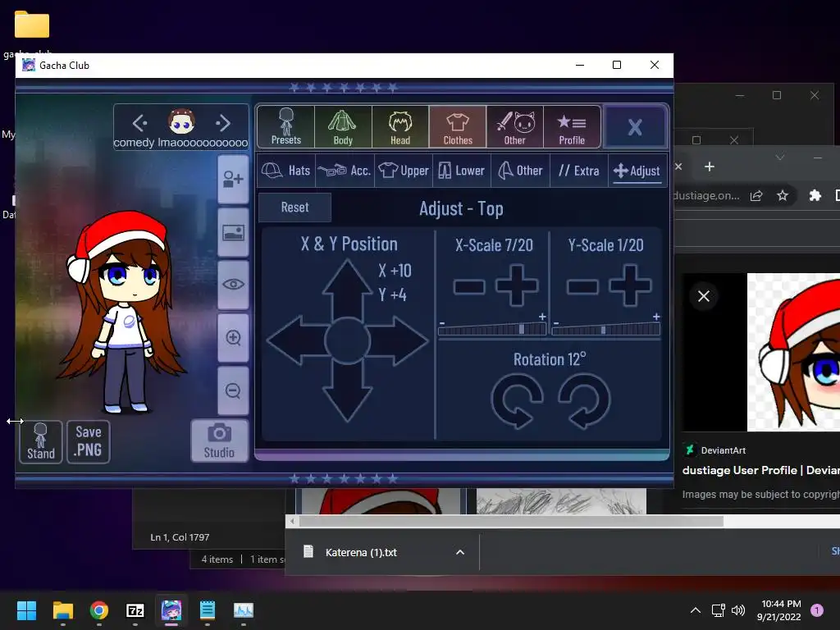Open the Windows Start menu

[26, 610]
